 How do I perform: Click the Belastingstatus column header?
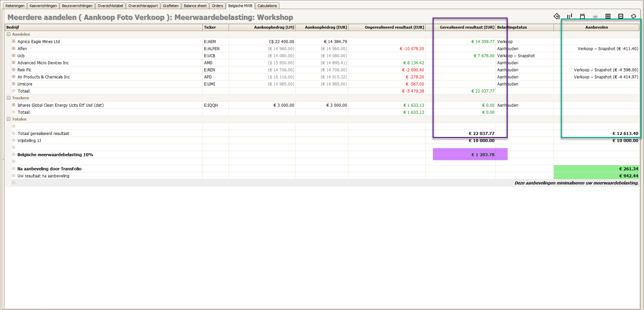pyautogui.click(x=524, y=27)
